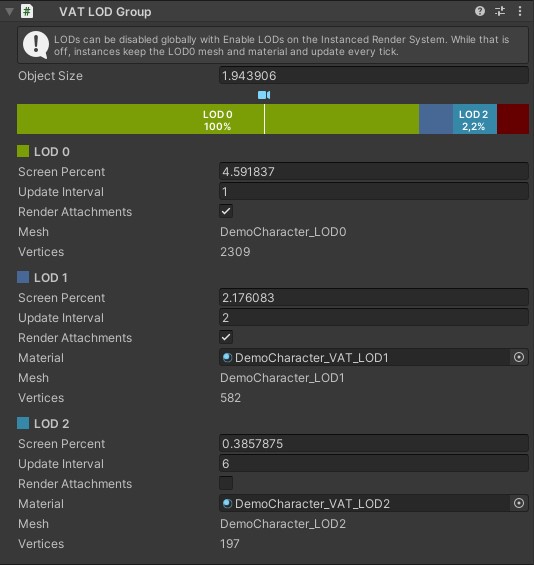Open the component presets icon
Screen dimensions: 534x565
[x=500, y=11]
